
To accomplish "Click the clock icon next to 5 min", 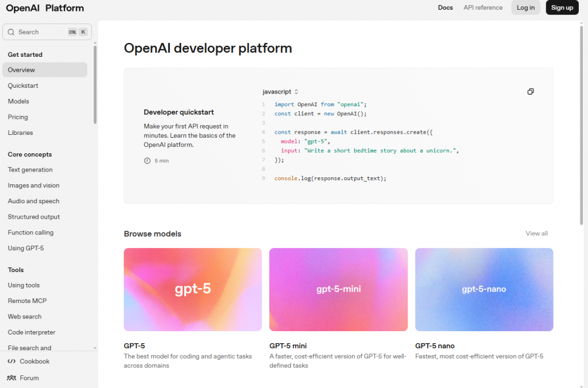I will (147, 161).
